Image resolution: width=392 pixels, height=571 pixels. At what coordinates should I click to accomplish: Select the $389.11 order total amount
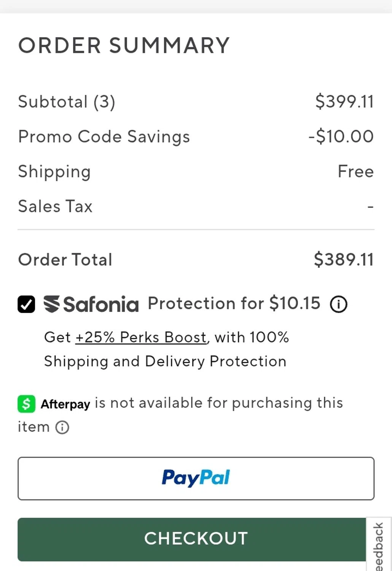[343, 260]
